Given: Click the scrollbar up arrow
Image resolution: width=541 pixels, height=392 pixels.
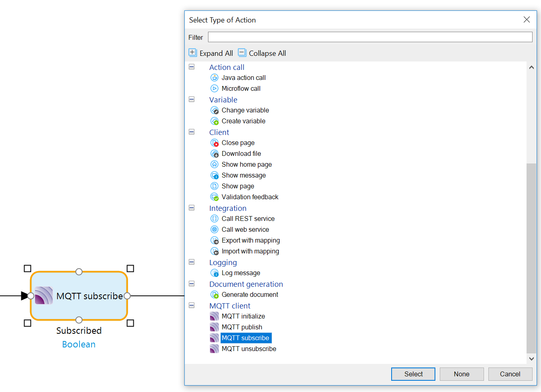Looking at the screenshot, I should pyautogui.click(x=531, y=67).
